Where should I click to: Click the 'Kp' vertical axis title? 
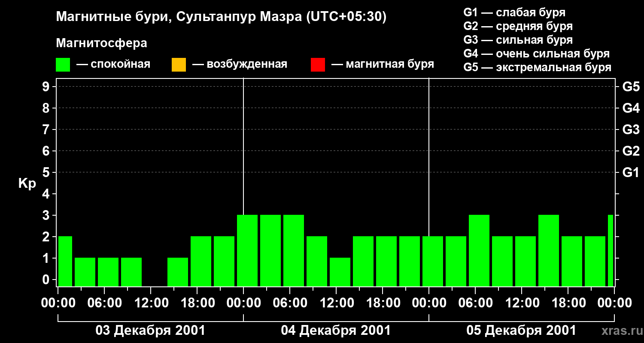coord(27,183)
